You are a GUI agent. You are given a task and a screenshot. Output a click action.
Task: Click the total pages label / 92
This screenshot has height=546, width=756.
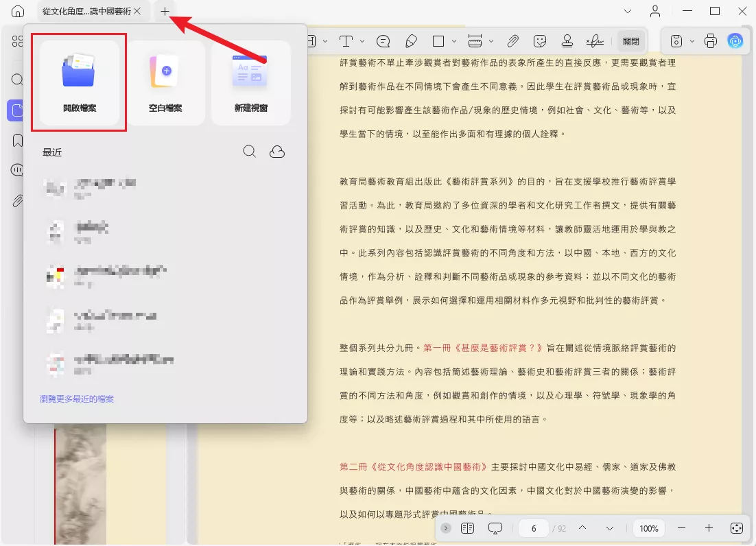pyautogui.click(x=559, y=529)
